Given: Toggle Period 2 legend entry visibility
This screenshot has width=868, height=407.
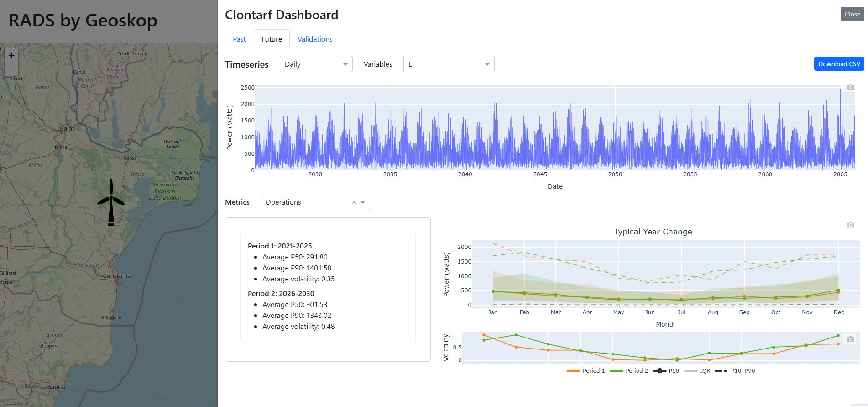Looking at the screenshot, I should (629, 371).
